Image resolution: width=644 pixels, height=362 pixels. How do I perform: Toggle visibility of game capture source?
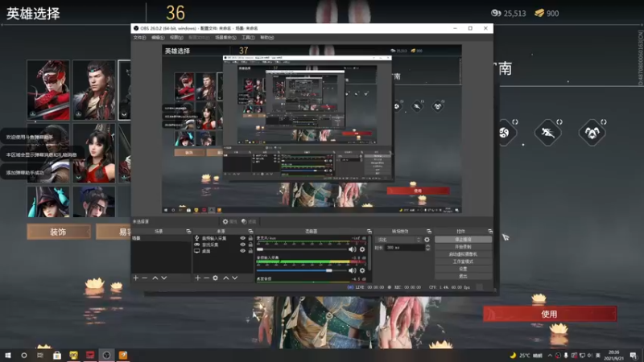(243, 245)
